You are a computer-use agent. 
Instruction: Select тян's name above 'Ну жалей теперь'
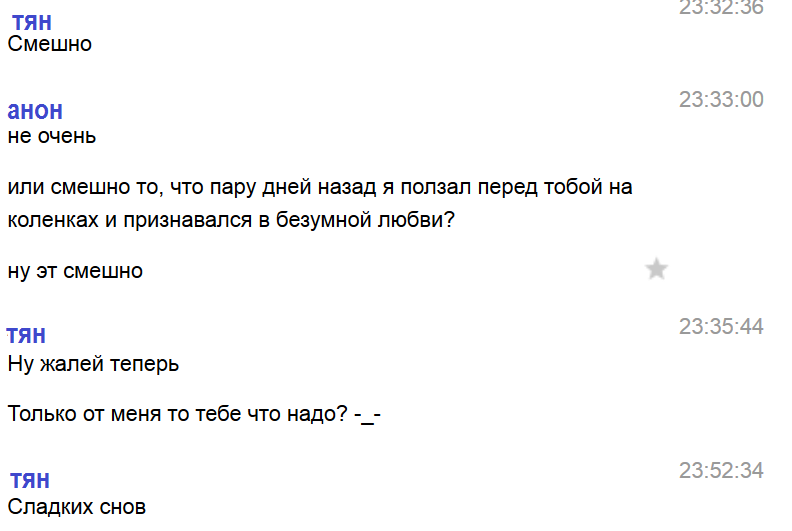click(x=26, y=335)
